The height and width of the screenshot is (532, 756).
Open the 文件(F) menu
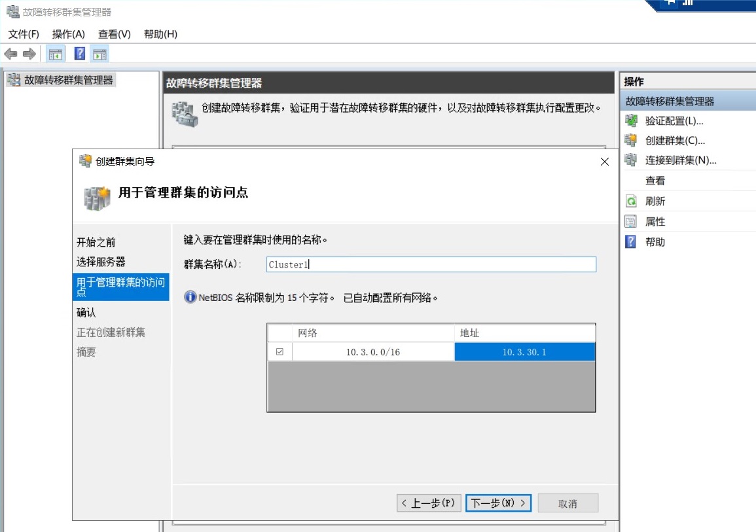click(x=23, y=34)
